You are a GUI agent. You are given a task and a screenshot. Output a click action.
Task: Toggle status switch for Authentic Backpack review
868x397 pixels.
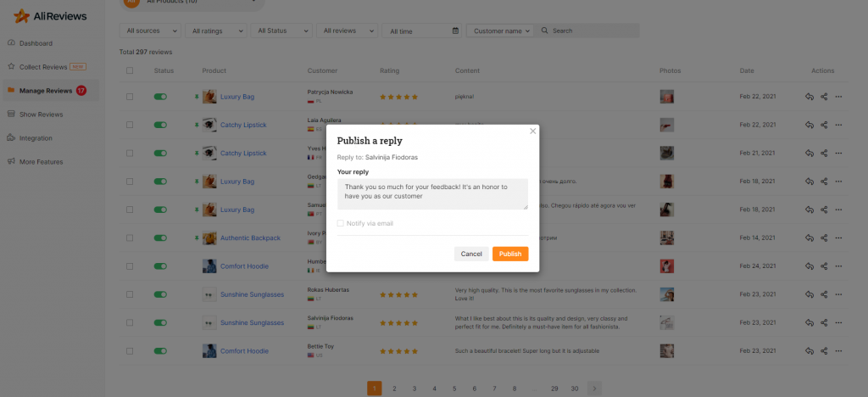click(x=160, y=238)
